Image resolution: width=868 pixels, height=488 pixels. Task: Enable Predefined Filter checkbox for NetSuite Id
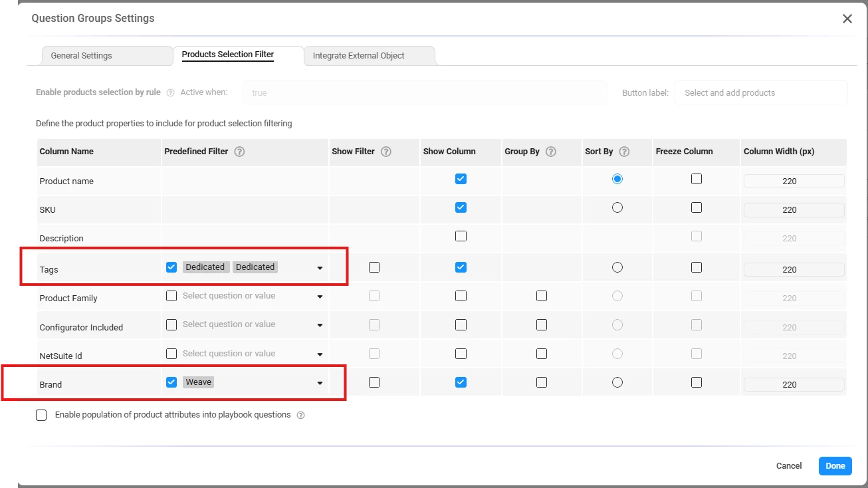(171, 354)
